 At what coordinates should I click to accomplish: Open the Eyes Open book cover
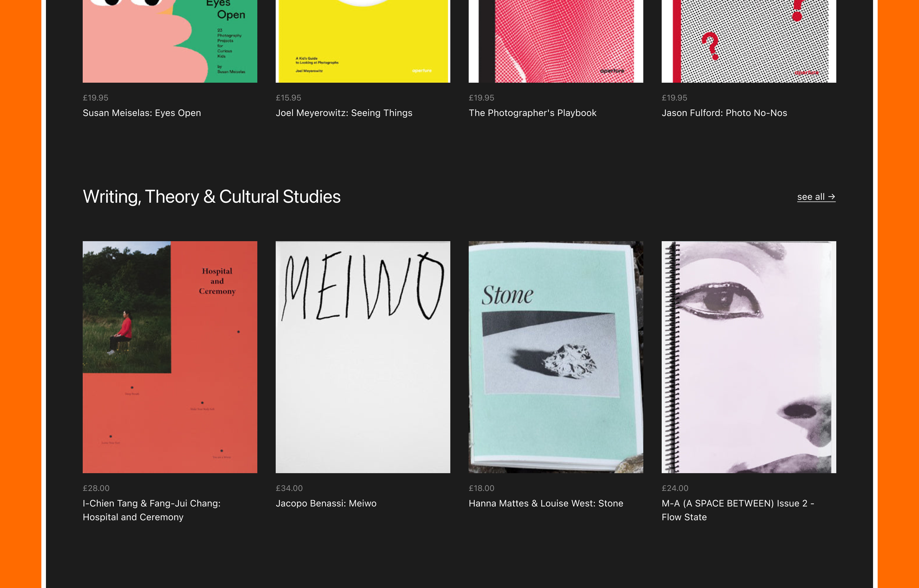(x=170, y=41)
